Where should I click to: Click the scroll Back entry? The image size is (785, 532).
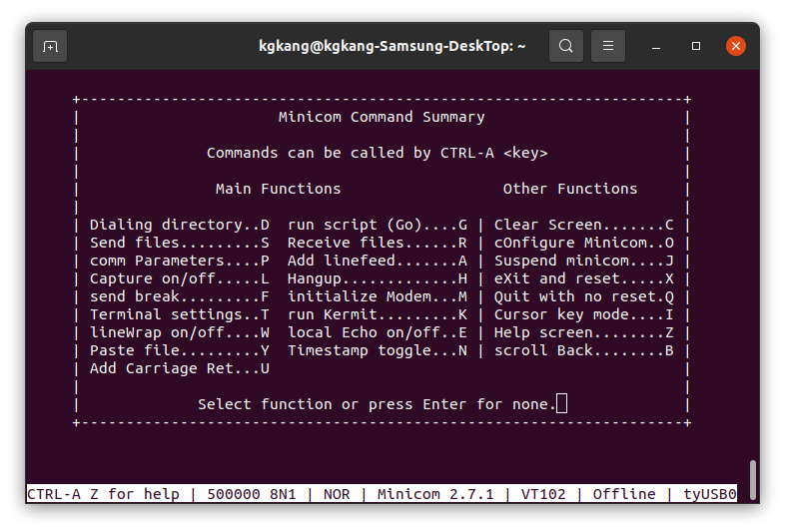coord(583,350)
